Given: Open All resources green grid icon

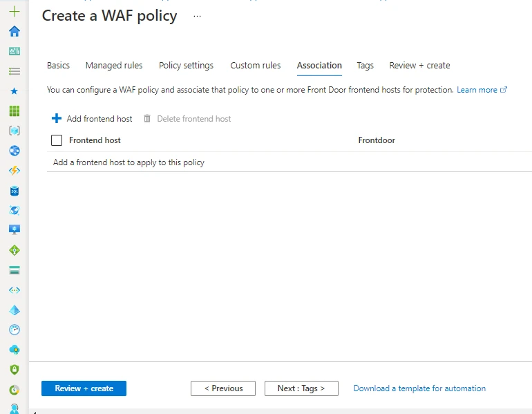Looking at the screenshot, I should pos(15,111).
